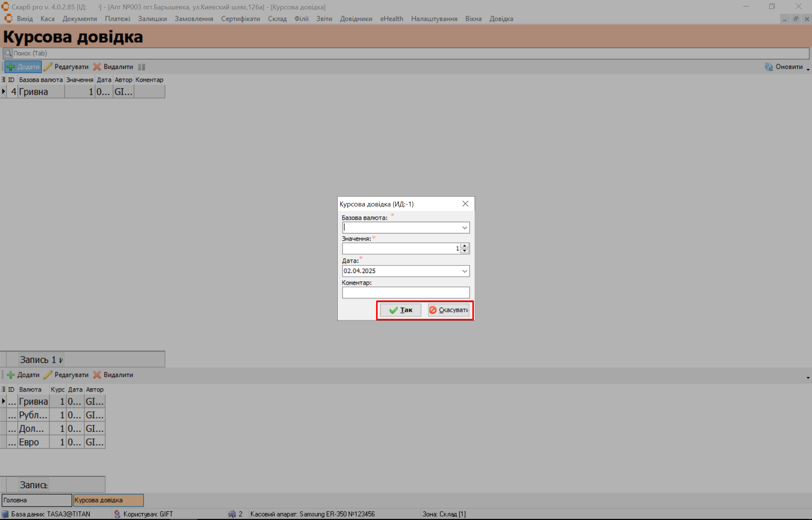This screenshot has width=812, height=520.
Task: Click the red X Видалити icon in top toolbar
Action: pyautogui.click(x=97, y=67)
